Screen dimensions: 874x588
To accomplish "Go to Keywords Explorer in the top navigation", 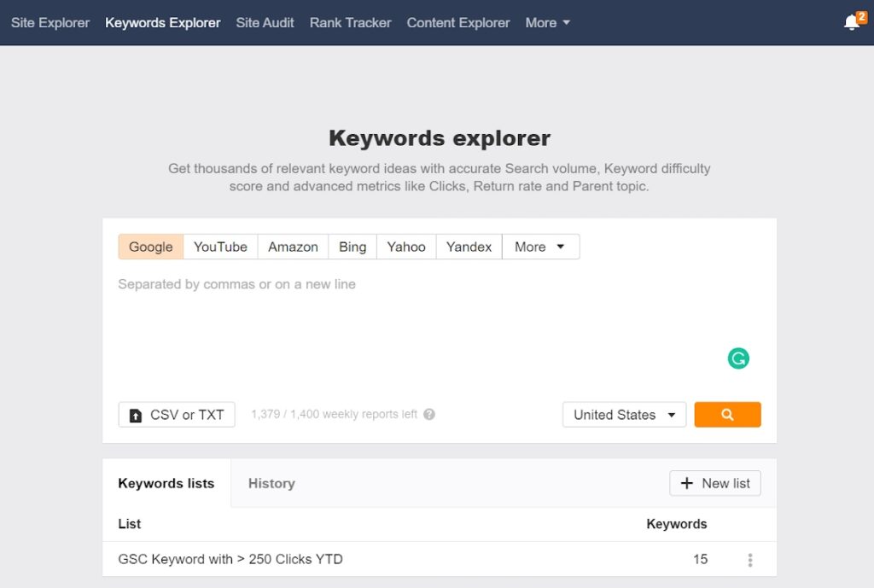I will pyautogui.click(x=163, y=23).
